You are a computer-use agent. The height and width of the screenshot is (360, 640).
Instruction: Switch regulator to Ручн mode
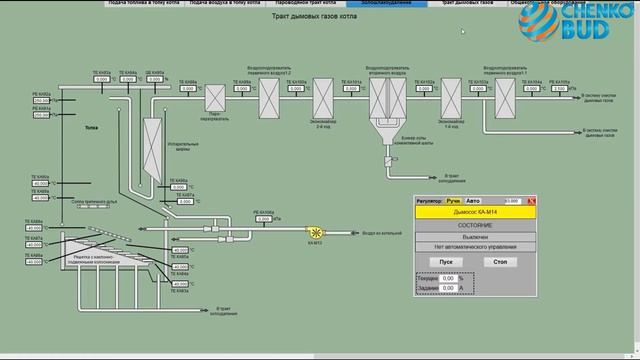point(453,201)
